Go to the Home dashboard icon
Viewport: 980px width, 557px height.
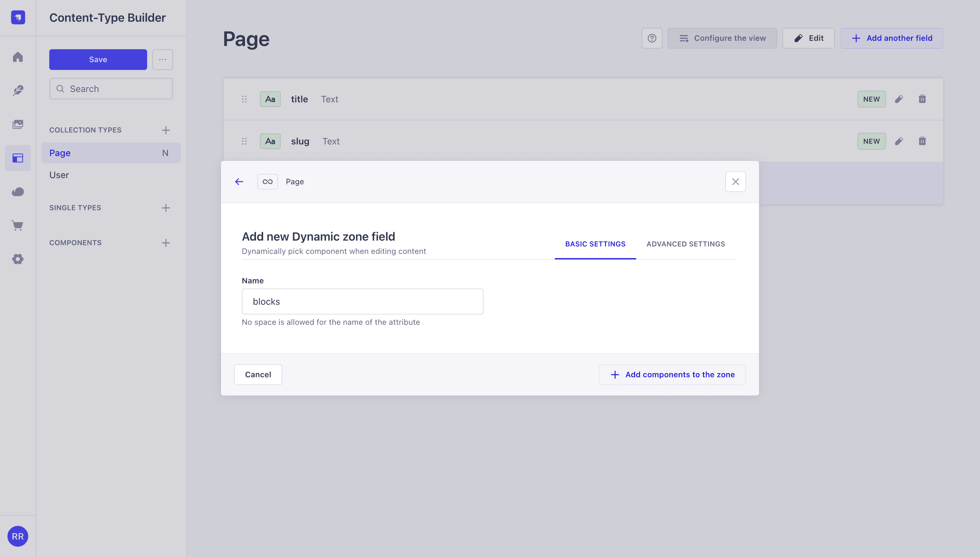point(18,57)
